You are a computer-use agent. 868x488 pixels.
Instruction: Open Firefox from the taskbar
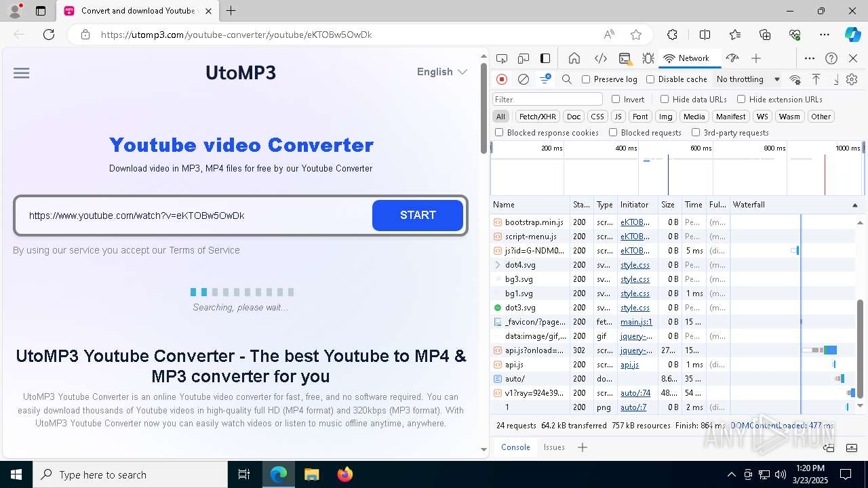click(344, 474)
